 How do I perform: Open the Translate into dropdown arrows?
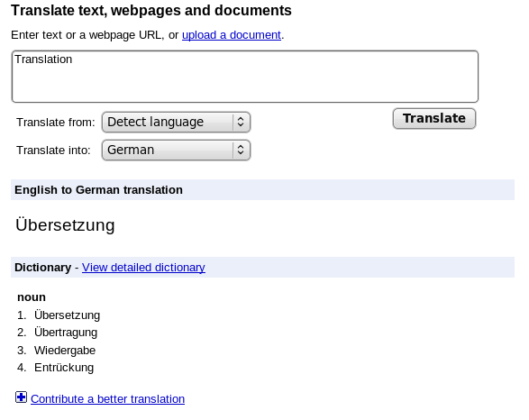pos(241,150)
